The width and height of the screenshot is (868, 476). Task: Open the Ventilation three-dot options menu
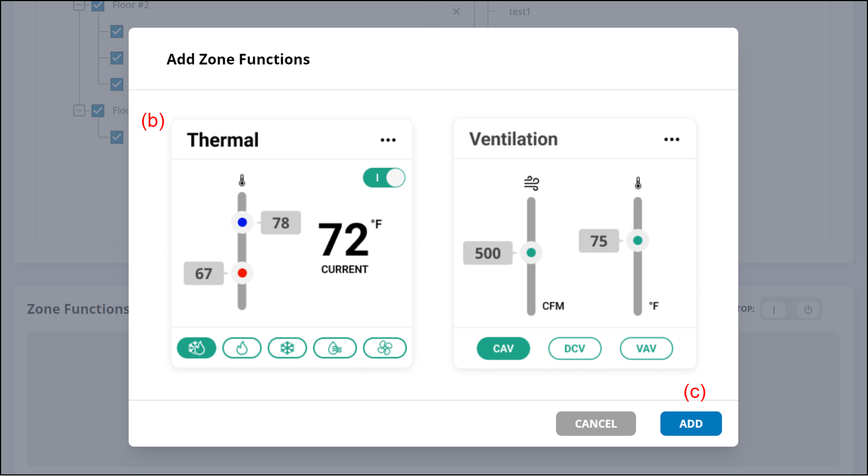click(671, 139)
